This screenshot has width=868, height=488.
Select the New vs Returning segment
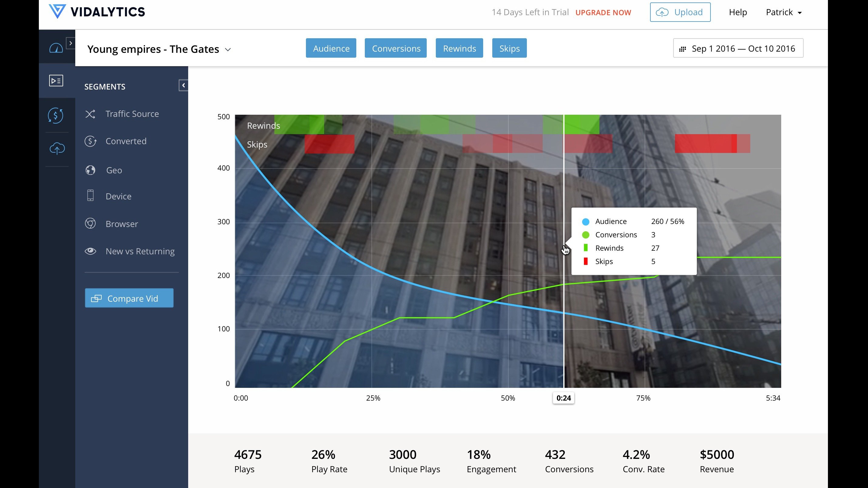click(140, 251)
